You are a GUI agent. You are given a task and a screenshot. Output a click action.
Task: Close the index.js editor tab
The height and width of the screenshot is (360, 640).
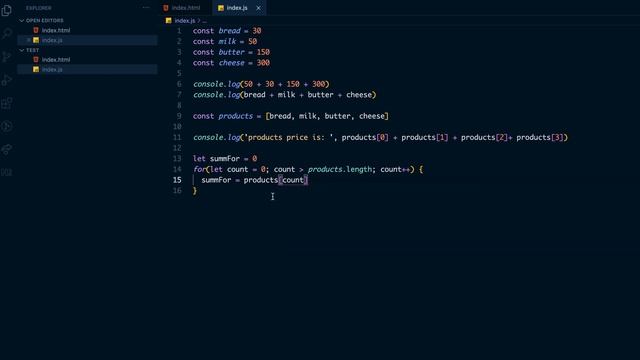pyautogui.click(x=258, y=8)
